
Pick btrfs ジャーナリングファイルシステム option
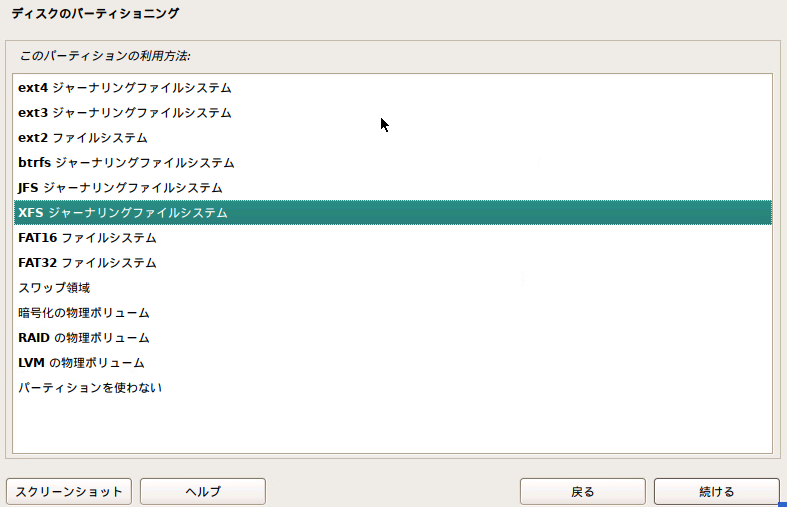tap(392, 163)
